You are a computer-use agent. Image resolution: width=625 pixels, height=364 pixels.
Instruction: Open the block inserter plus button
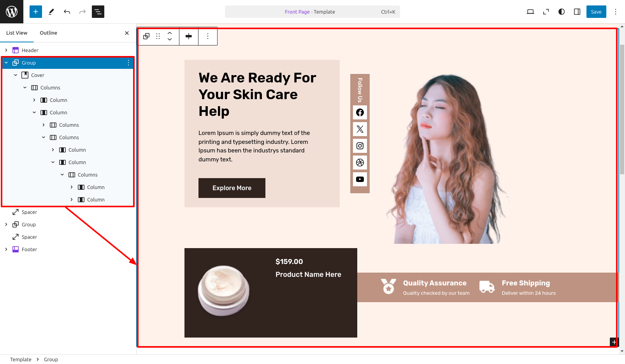point(35,12)
